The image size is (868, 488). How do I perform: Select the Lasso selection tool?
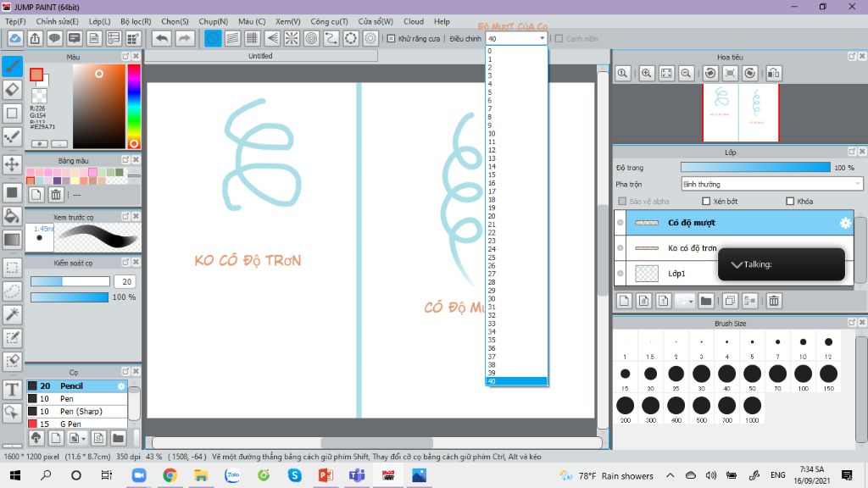[12, 291]
